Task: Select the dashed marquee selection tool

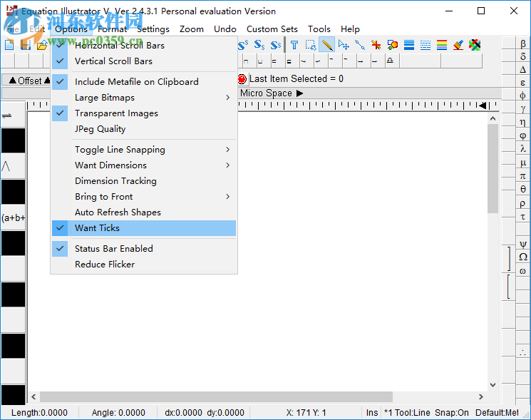Action: click(310, 45)
